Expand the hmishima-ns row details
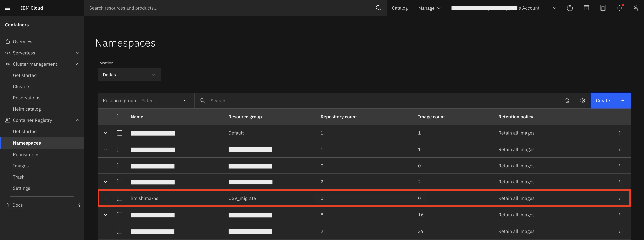 (x=106, y=198)
